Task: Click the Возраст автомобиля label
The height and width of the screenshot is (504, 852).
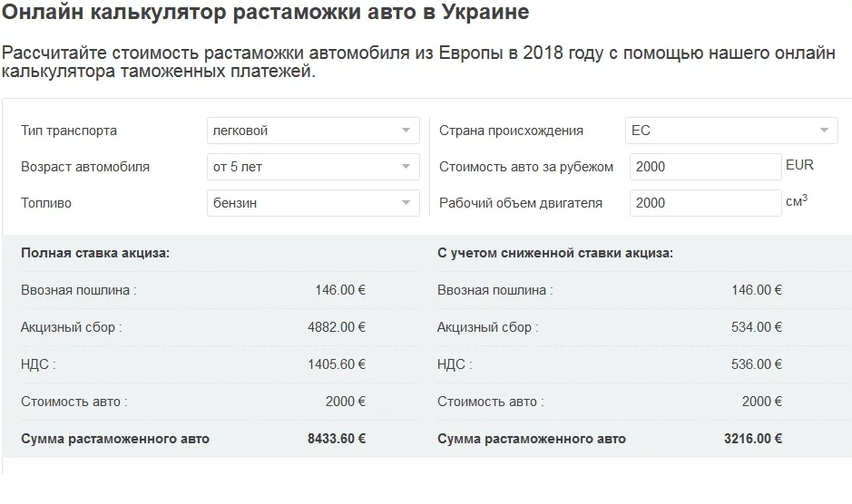Action: (x=85, y=167)
